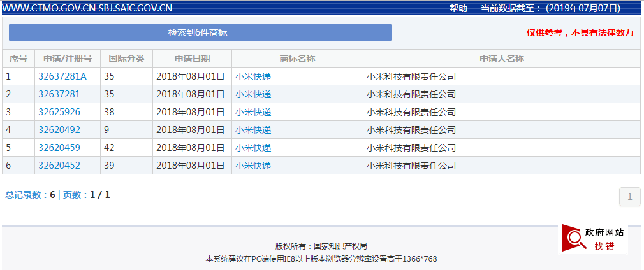644x270 pixels.
Task: Click the 当前数据截至 date text
Action: (x=550, y=8)
